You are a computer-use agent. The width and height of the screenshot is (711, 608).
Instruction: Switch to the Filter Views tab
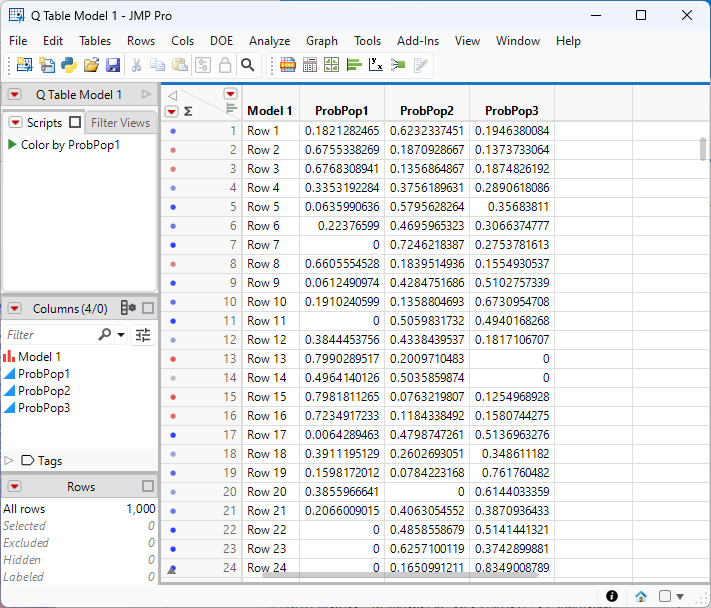click(x=120, y=123)
